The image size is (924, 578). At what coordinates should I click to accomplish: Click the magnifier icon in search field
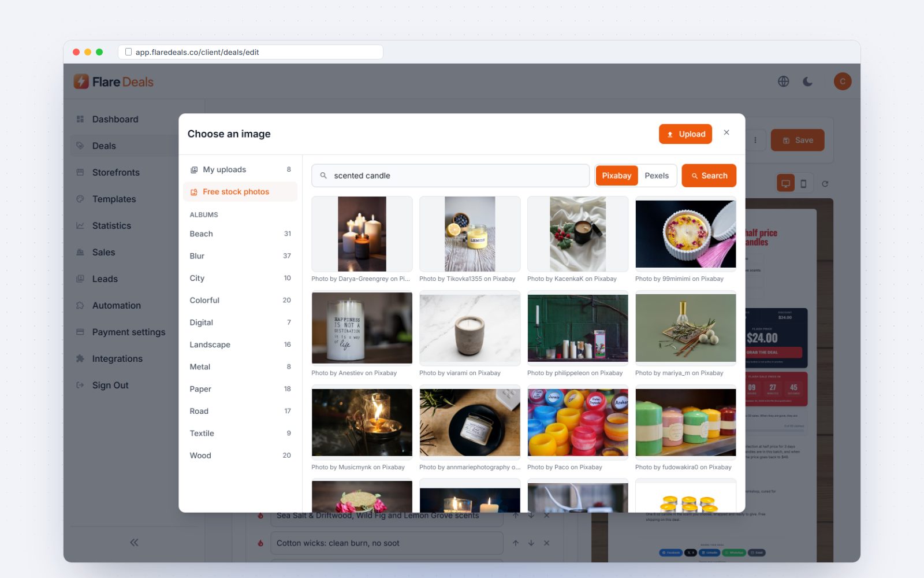tap(323, 176)
